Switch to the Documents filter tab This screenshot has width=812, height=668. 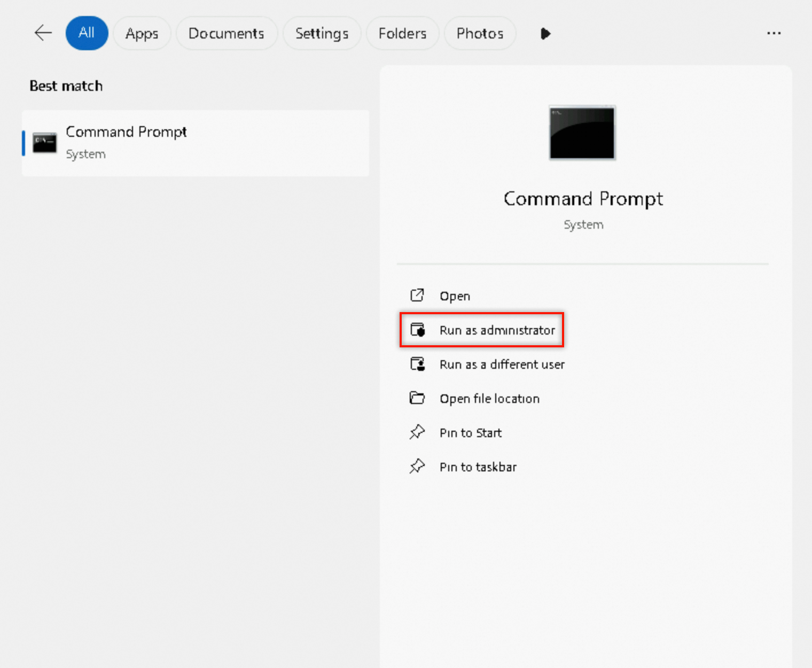tap(227, 33)
